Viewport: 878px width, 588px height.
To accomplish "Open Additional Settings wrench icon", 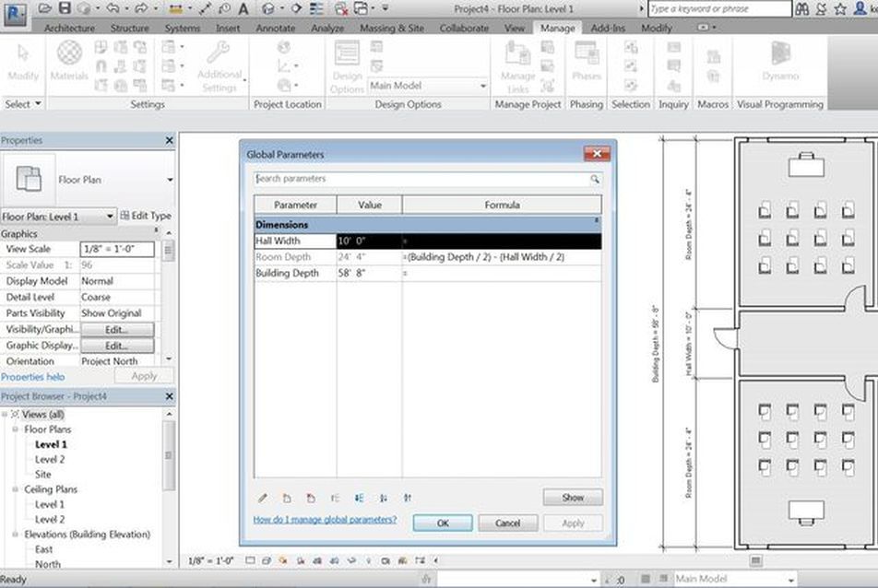I will point(219,66).
